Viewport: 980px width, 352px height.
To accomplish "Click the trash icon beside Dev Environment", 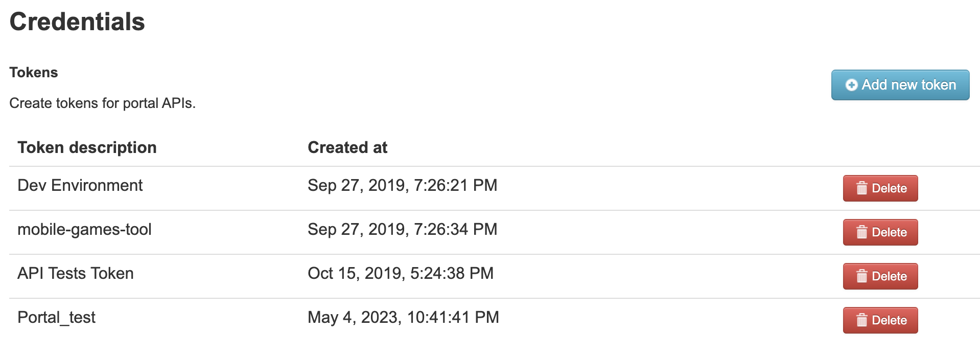I will pos(862,188).
